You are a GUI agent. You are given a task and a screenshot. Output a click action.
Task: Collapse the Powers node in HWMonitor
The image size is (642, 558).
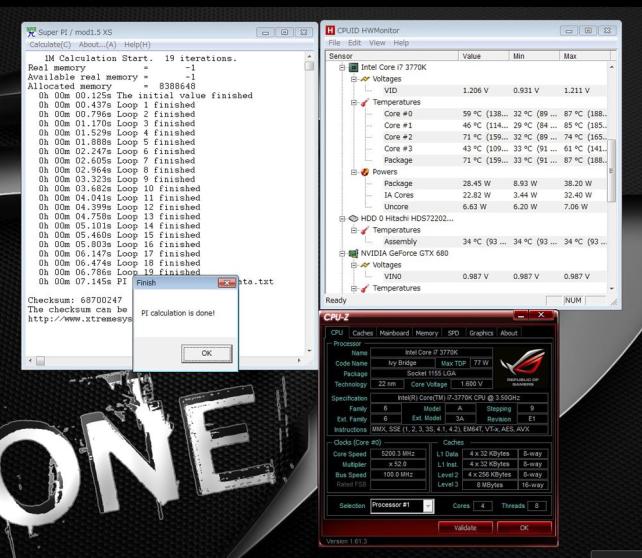[x=354, y=172]
